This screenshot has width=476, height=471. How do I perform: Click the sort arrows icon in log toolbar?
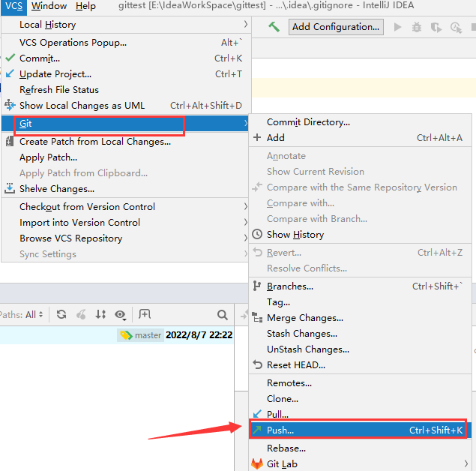click(x=100, y=314)
